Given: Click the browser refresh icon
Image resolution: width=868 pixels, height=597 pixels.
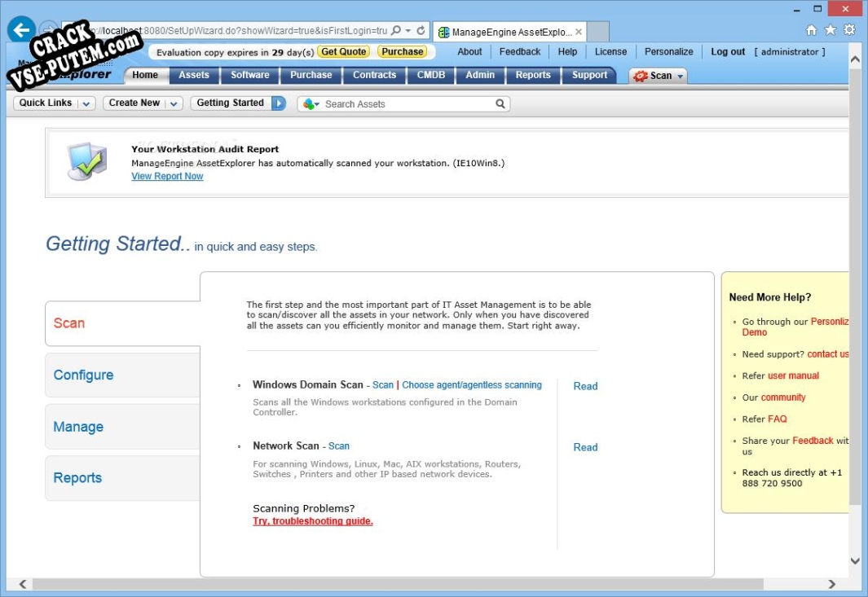Looking at the screenshot, I should tap(421, 30).
